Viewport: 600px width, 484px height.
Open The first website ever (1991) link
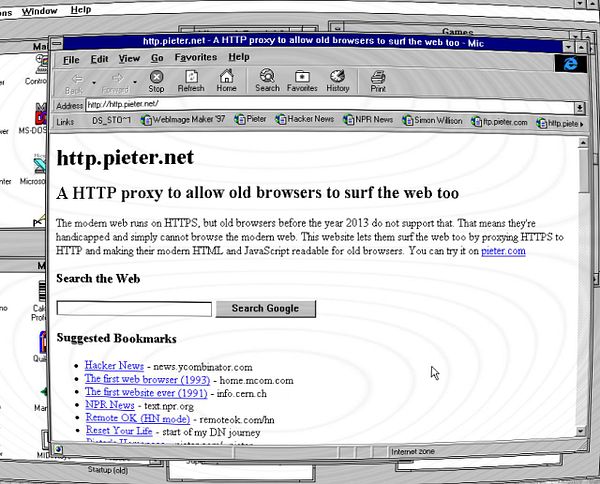(146, 392)
